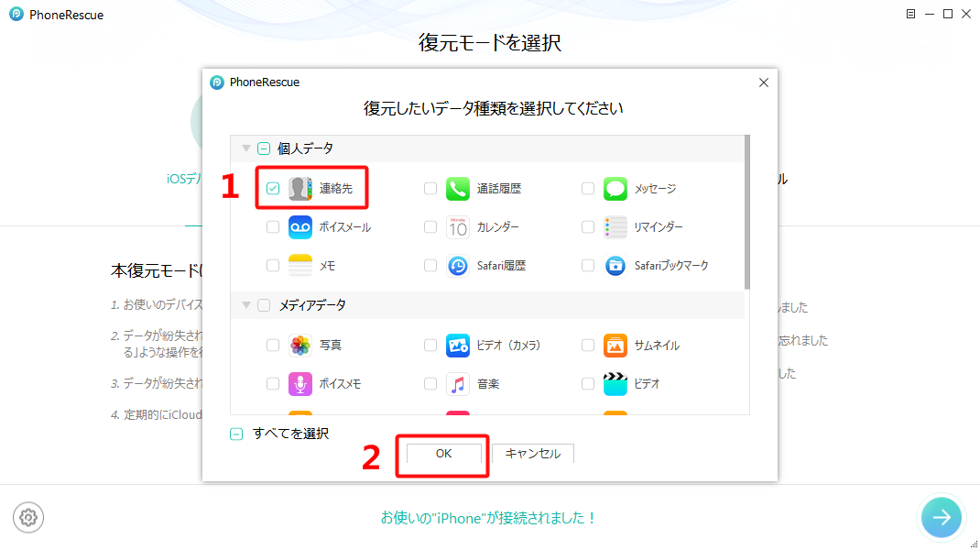This screenshot has height=550, width=980.
Task: Confirm the selection with OK
Action: 444,454
